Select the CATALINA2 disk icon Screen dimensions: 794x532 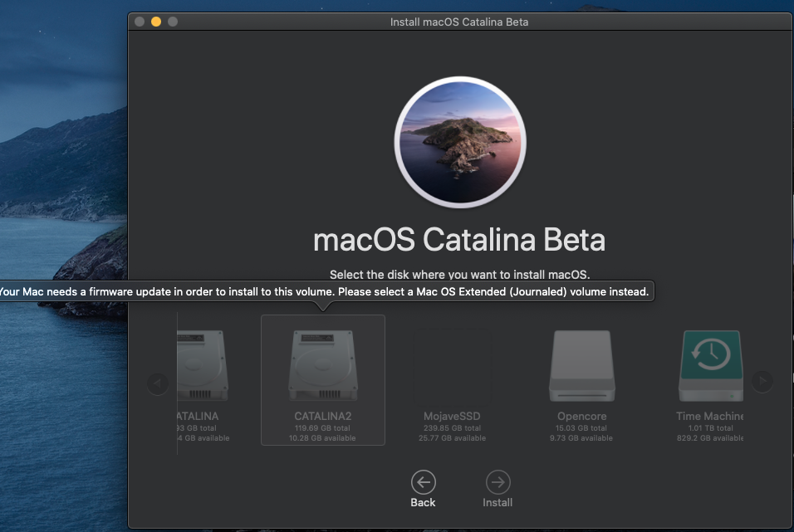click(323, 365)
